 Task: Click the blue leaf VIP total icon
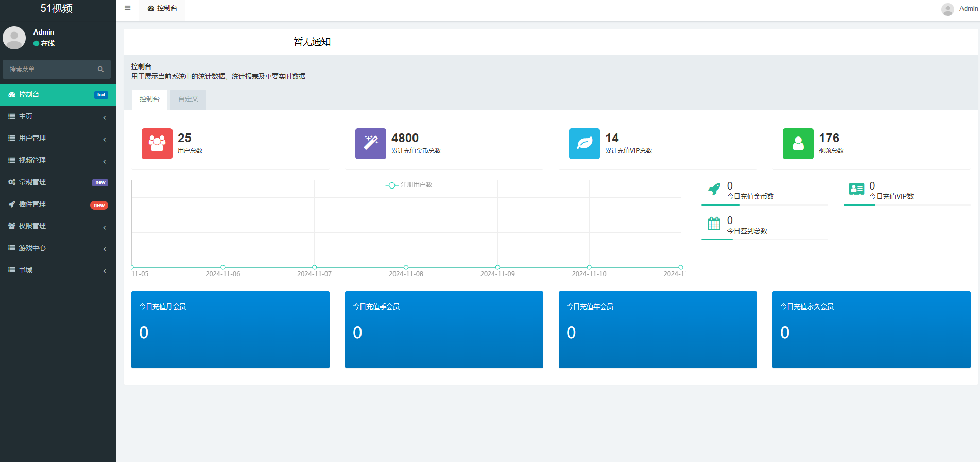click(x=584, y=144)
